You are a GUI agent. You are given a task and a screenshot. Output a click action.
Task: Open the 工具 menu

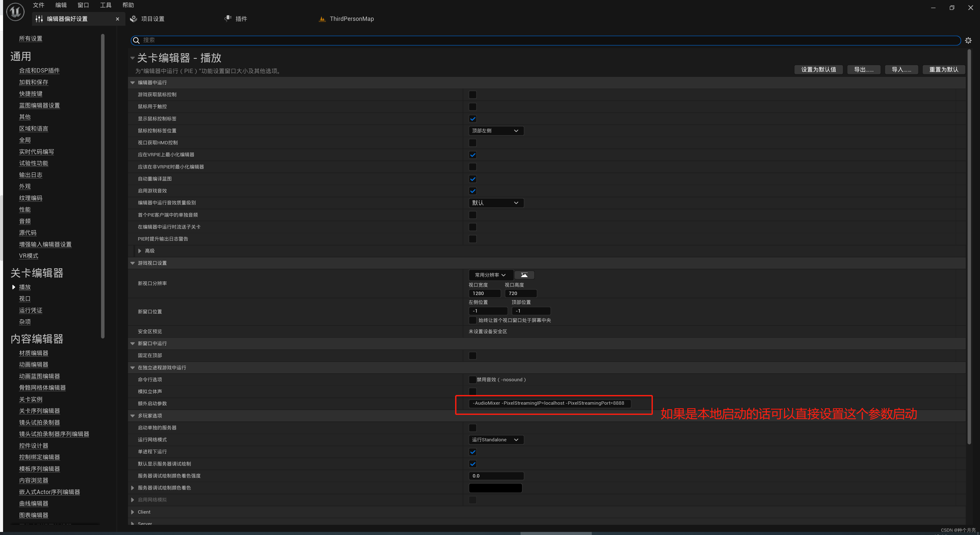point(106,5)
